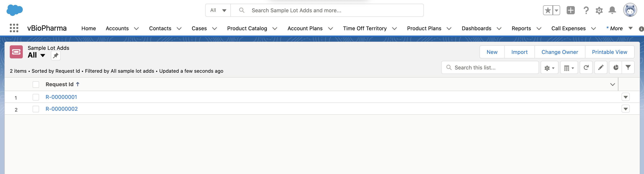Go to the Home tab

click(89, 29)
